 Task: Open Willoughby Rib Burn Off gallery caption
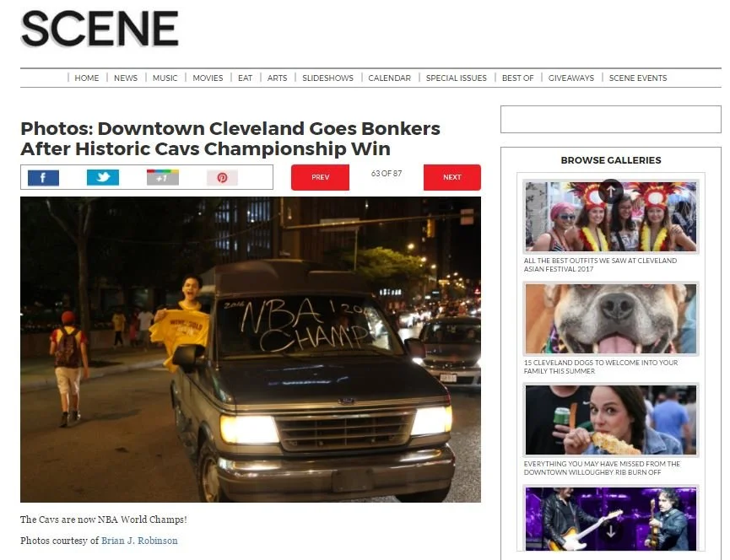(602, 468)
